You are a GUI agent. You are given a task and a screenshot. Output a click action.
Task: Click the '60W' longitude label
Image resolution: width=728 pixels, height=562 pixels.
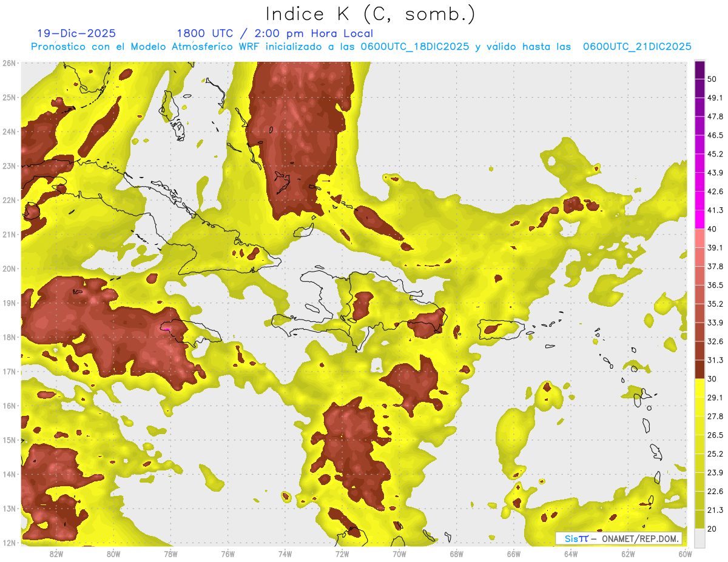[x=685, y=554]
